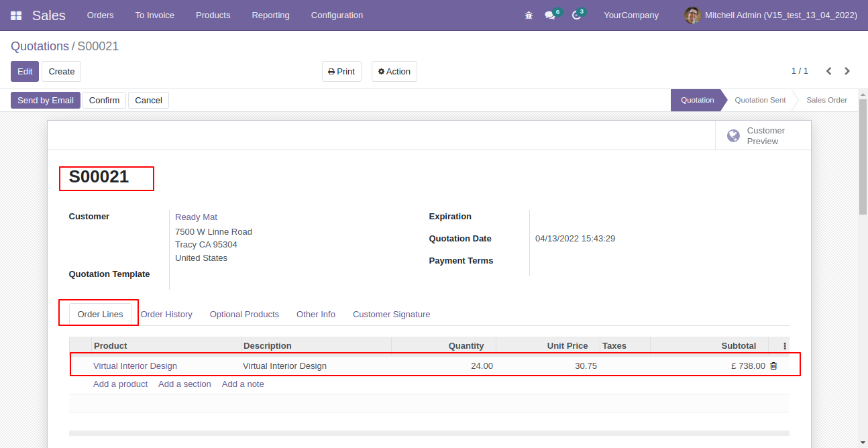The height and width of the screenshot is (448, 868).
Task: Select the Sales Order status stage
Action: [826, 100]
